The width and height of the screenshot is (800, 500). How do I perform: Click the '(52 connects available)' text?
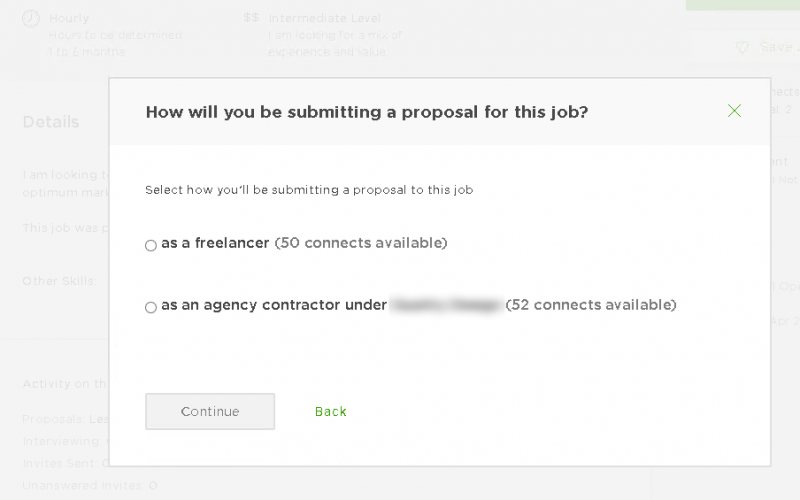tap(591, 305)
